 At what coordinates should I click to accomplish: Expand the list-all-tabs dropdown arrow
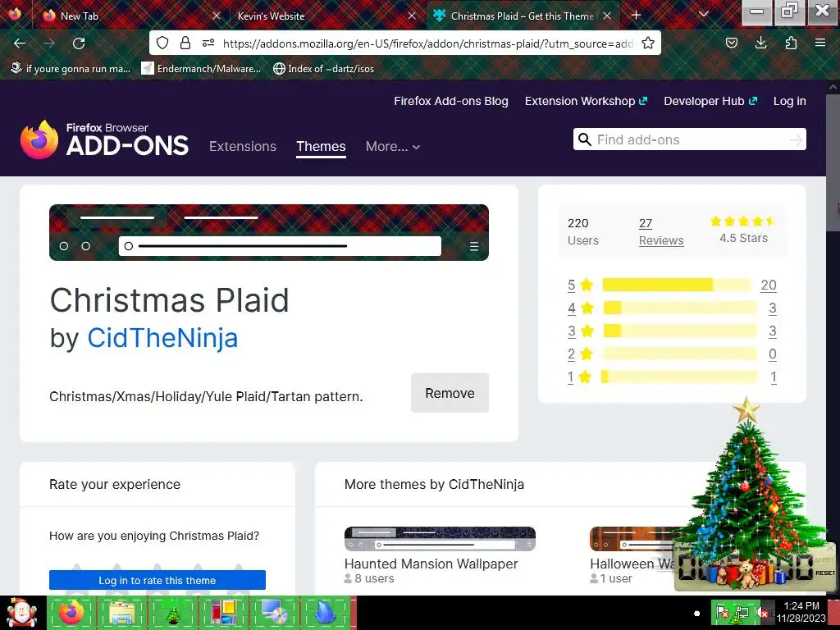[x=704, y=15]
